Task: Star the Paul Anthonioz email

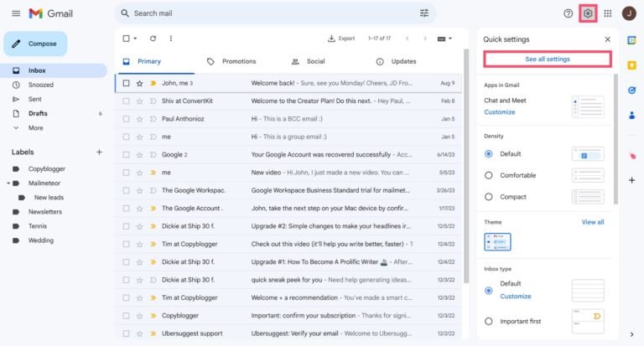Action: coord(140,119)
